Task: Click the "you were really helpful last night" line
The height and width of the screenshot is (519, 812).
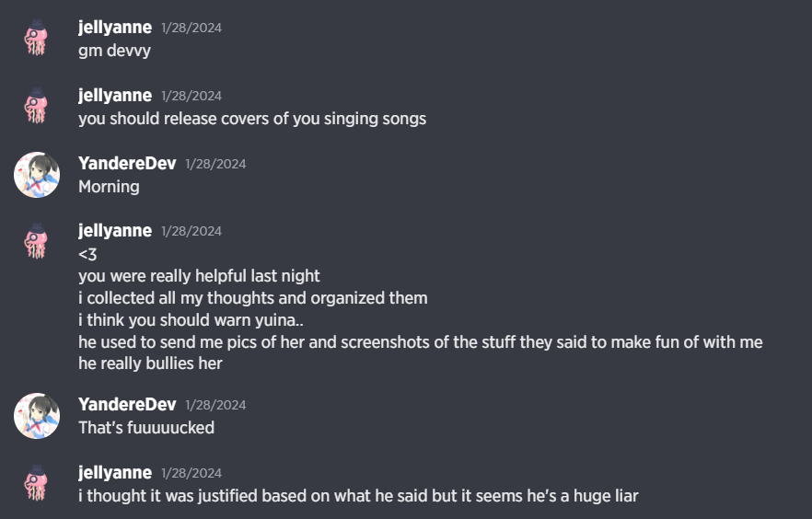Action: coord(199,276)
